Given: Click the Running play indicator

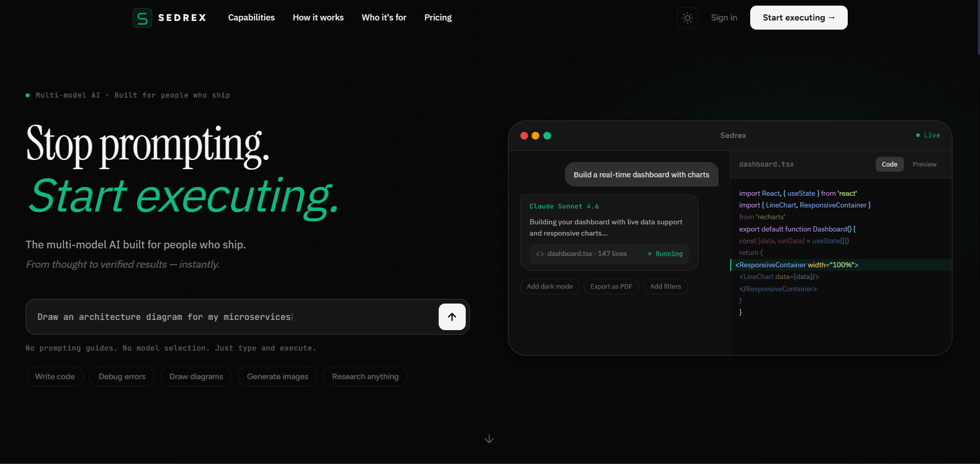Looking at the screenshot, I should click(x=665, y=254).
